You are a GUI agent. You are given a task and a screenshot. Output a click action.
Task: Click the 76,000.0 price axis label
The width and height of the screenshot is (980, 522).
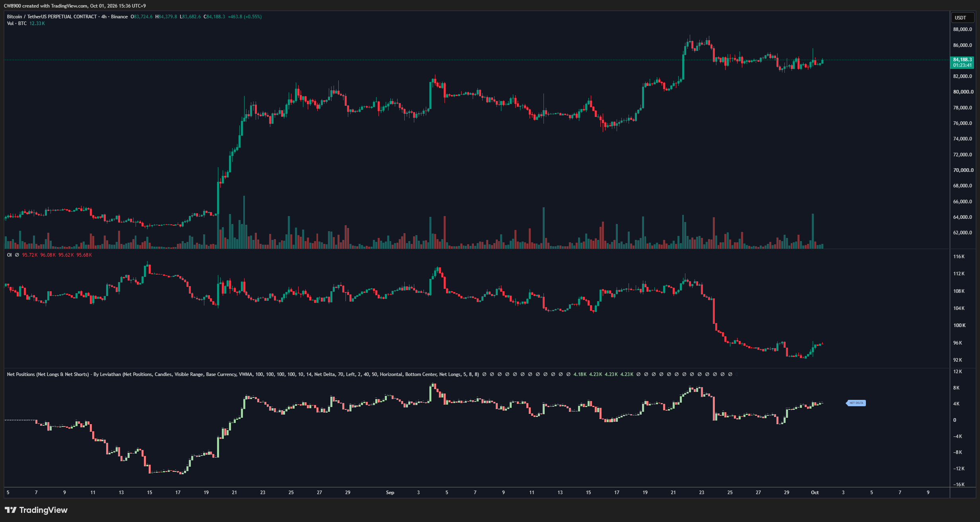pos(963,123)
